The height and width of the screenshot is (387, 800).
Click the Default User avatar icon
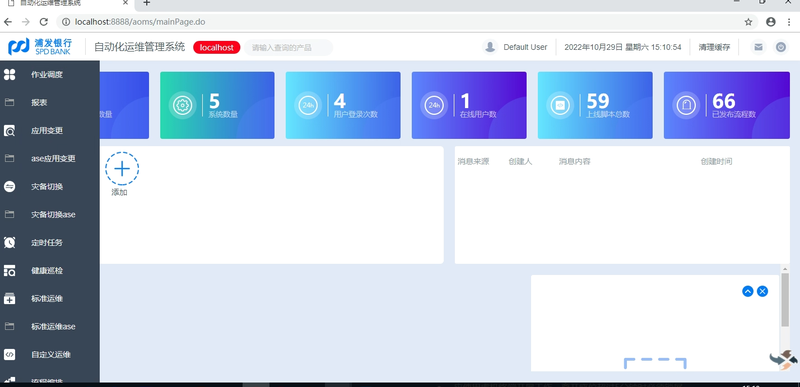[x=490, y=47]
